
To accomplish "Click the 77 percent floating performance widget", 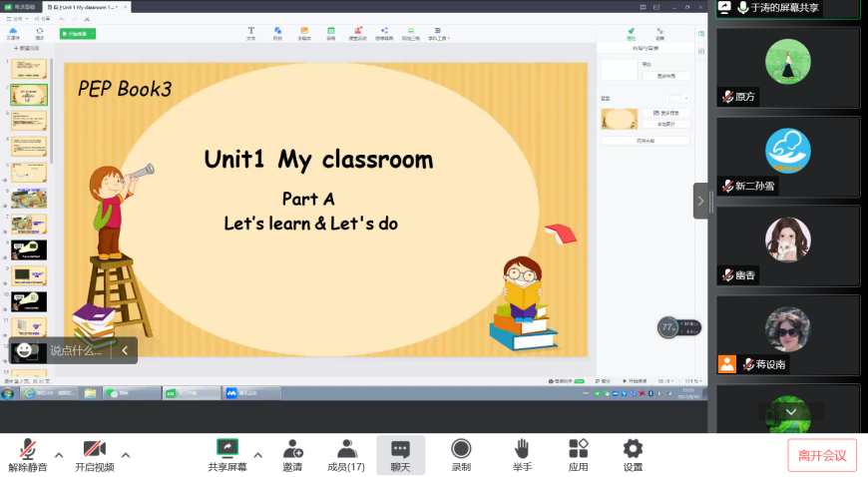I will pyautogui.click(x=678, y=327).
